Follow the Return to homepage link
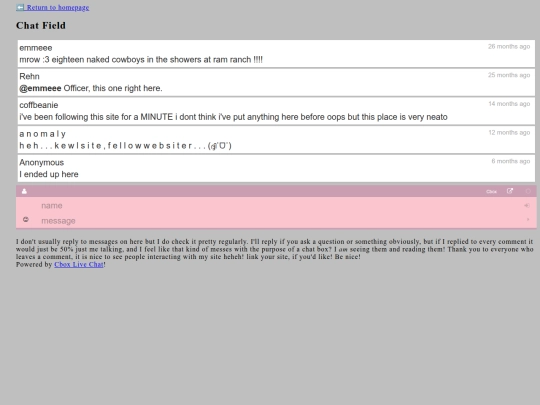The image size is (540, 405). click(58, 7)
